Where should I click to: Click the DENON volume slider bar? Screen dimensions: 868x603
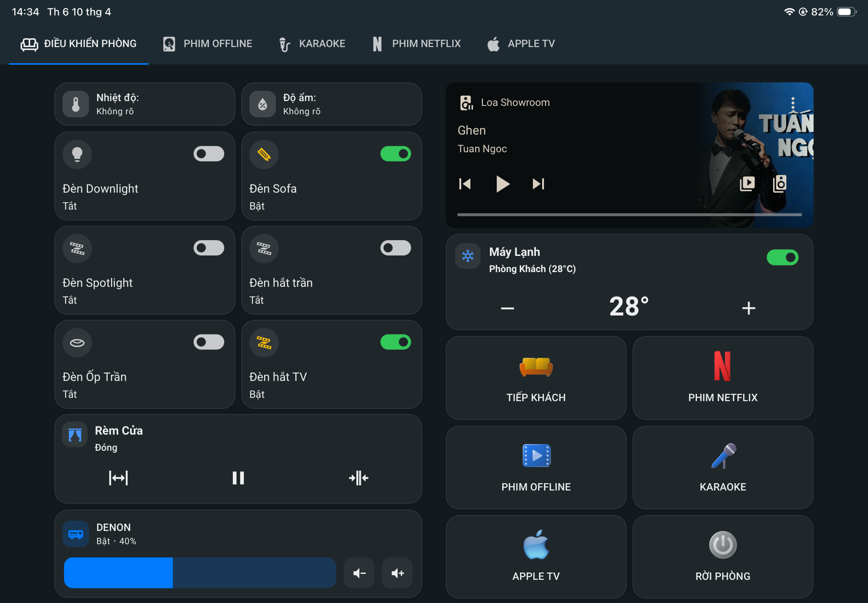pyautogui.click(x=200, y=573)
